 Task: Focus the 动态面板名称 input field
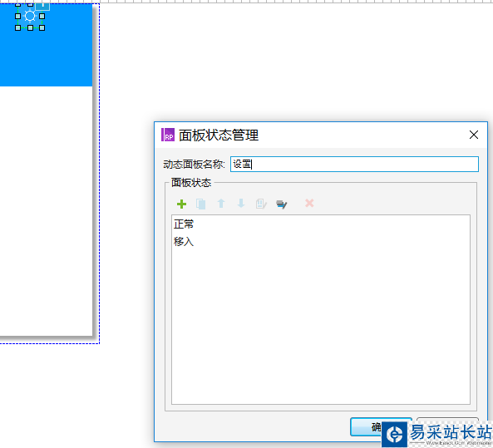(x=354, y=164)
